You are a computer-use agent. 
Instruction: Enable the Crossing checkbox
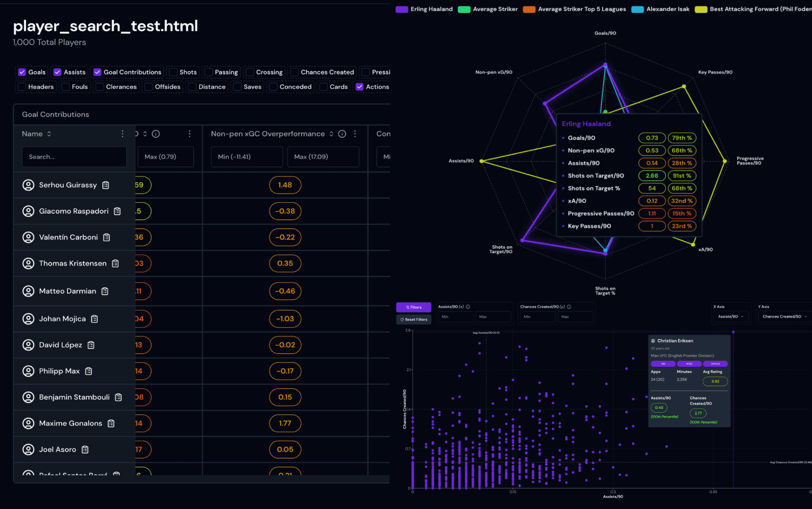pyautogui.click(x=250, y=72)
